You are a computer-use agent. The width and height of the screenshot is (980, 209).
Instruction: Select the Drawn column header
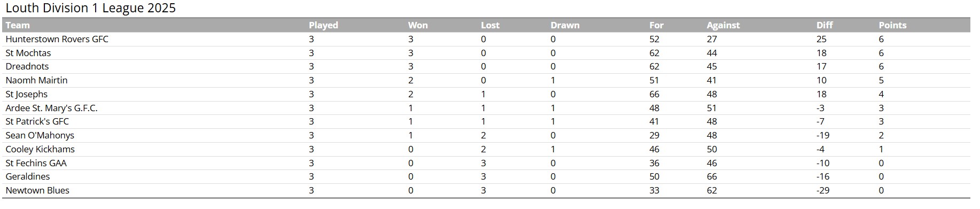point(565,25)
